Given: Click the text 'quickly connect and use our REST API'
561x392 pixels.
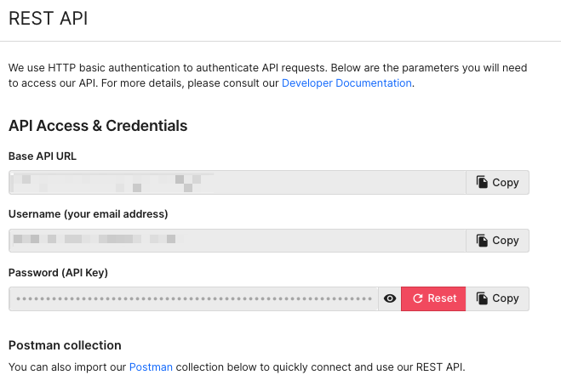Looking at the screenshot, I should (x=368, y=367).
